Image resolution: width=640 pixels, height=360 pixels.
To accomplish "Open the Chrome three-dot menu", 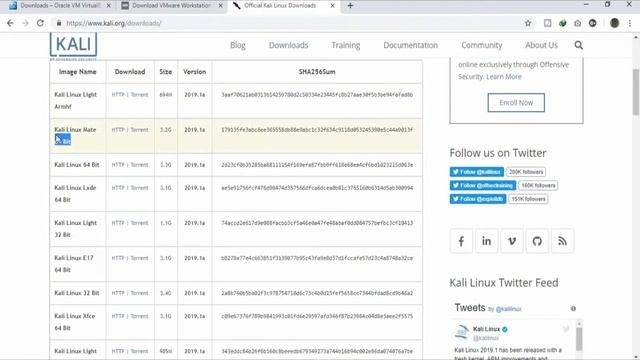I will pyautogui.click(x=630, y=23).
